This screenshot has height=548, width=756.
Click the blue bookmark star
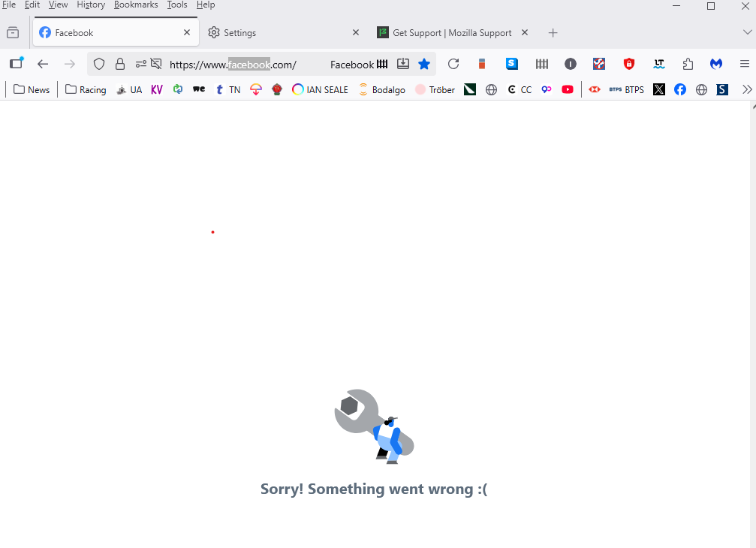(424, 64)
